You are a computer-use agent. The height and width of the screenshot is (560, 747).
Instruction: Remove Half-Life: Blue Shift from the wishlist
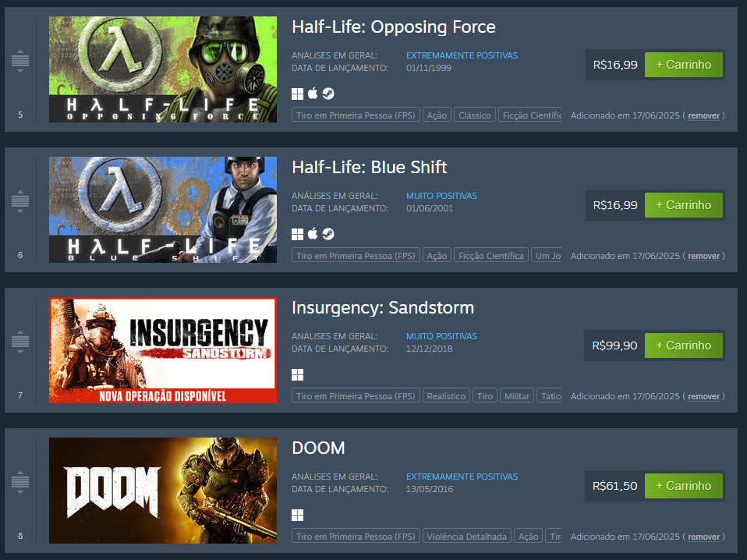click(x=703, y=257)
